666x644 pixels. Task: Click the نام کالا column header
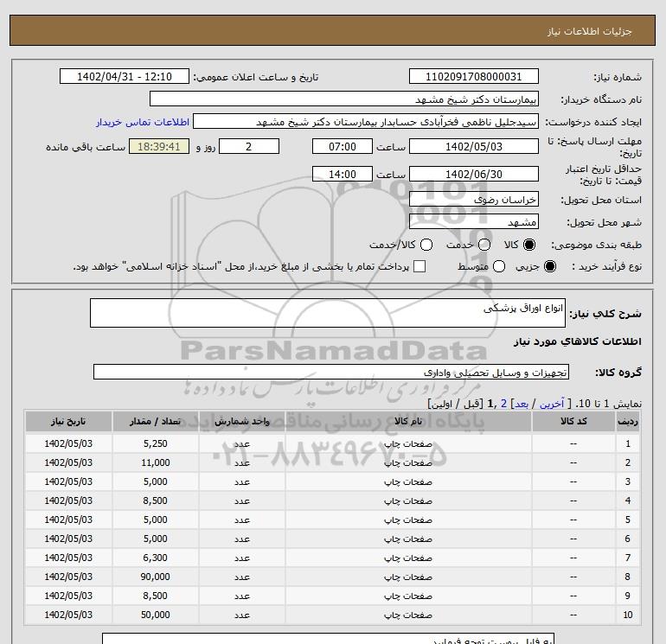408,421
